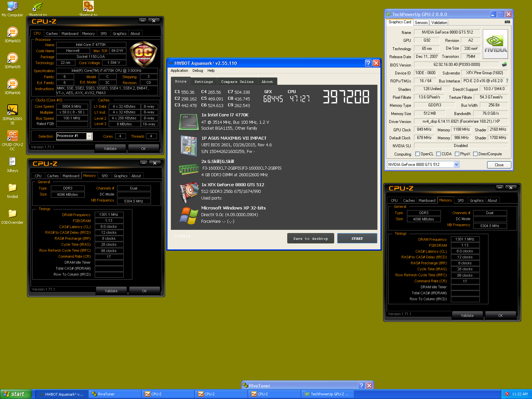Click Validate in right CPU-Z window
This screenshot has width=532, height=399.
pos(467,316)
